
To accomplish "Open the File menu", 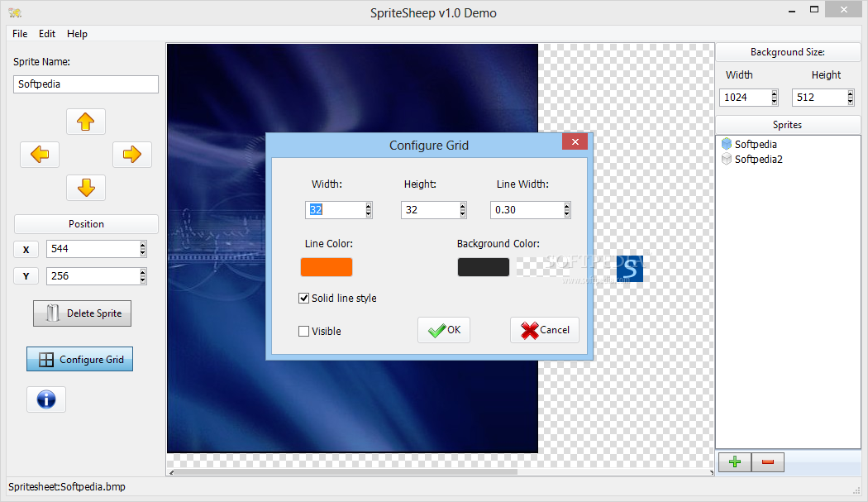I will pyautogui.click(x=20, y=34).
